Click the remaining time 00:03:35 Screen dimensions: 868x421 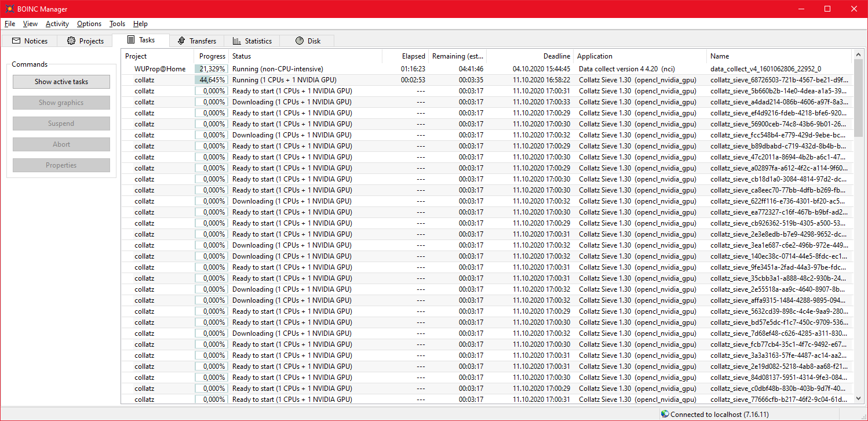coord(471,80)
